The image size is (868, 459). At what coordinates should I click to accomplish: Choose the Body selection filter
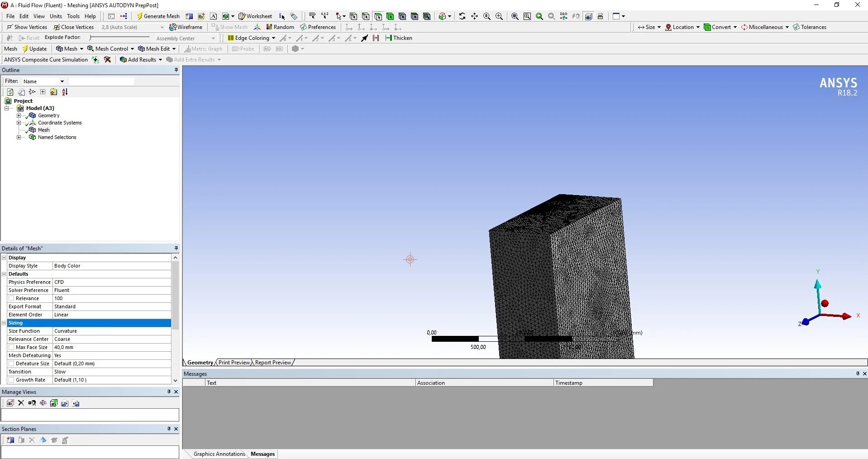tap(390, 16)
